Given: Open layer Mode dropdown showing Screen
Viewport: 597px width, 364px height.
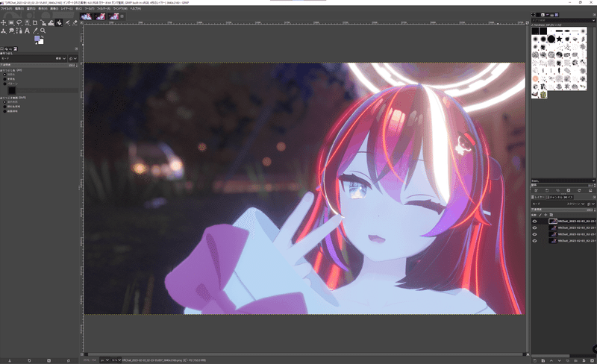Looking at the screenshot, I should [558, 204].
